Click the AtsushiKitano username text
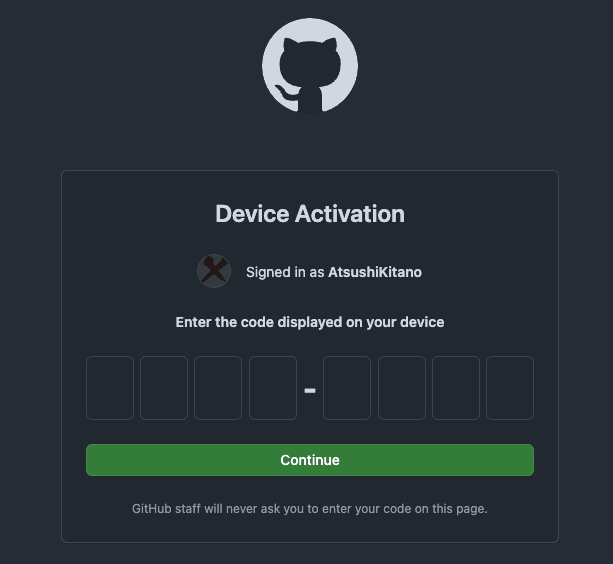 [x=375, y=272]
